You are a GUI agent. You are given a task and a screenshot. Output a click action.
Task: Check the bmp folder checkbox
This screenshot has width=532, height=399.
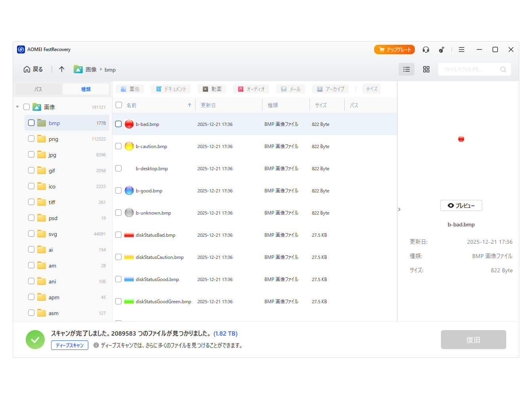pyautogui.click(x=31, y=123)
